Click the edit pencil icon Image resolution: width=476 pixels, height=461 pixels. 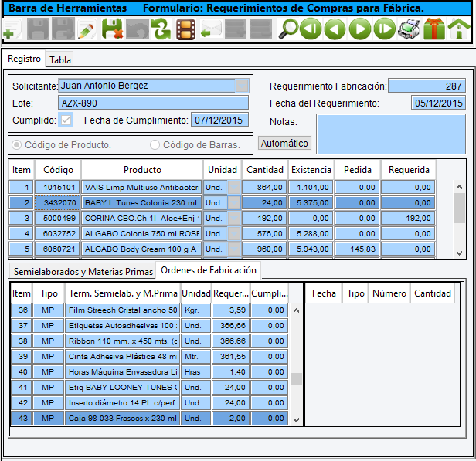pyautogui.click(x=87, y=29)
